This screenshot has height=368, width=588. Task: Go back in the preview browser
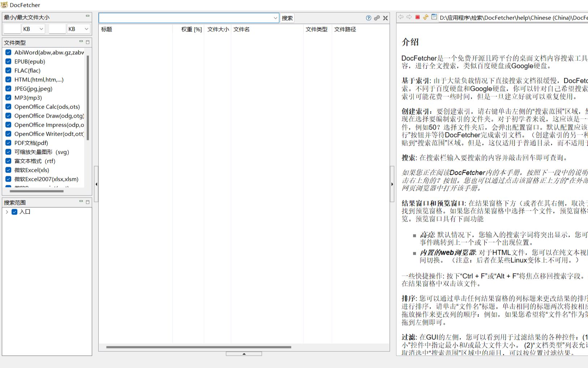pos(401,17)
